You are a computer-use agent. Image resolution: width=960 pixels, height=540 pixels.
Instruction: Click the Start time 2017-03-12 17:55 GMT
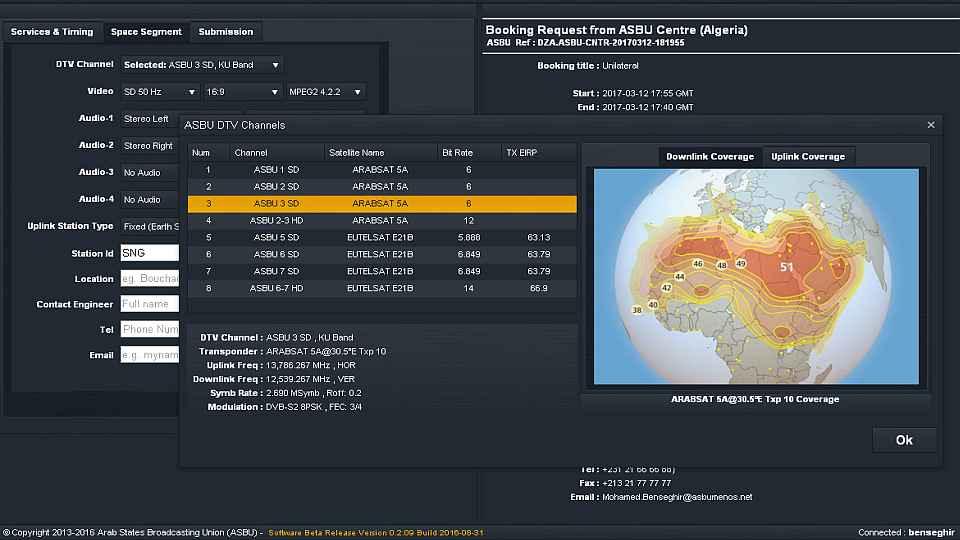(648, 93)
